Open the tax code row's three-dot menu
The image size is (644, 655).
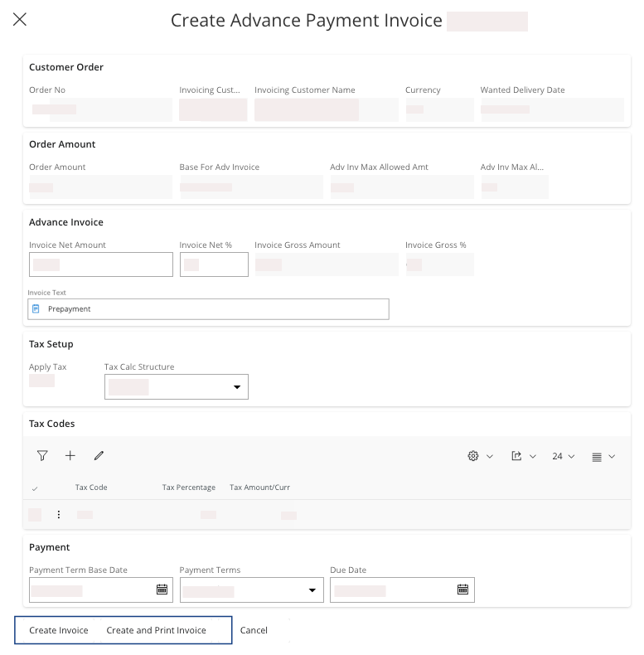point(59,515)
